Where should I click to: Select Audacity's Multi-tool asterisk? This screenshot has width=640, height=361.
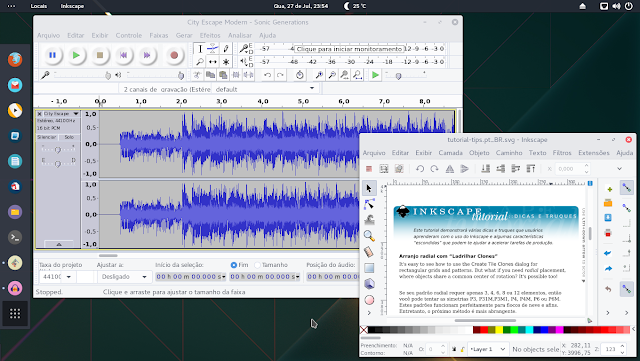coord(226,62)
